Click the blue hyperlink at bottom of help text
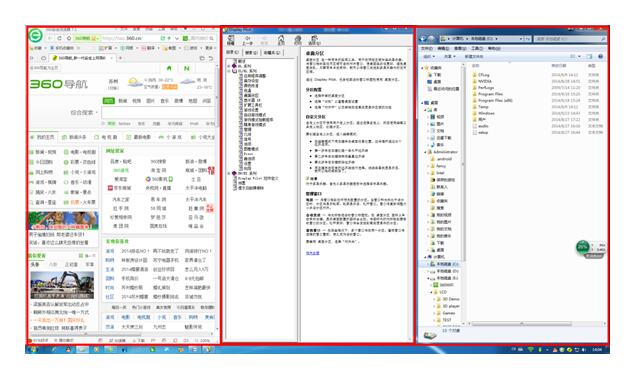Screen dimensions: 641x368 313,254
